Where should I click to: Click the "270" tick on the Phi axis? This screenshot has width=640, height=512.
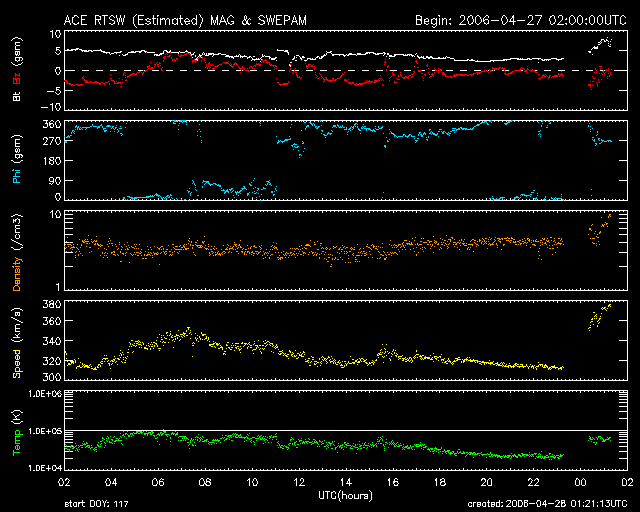pyautogui.click(x=52, y=141)
